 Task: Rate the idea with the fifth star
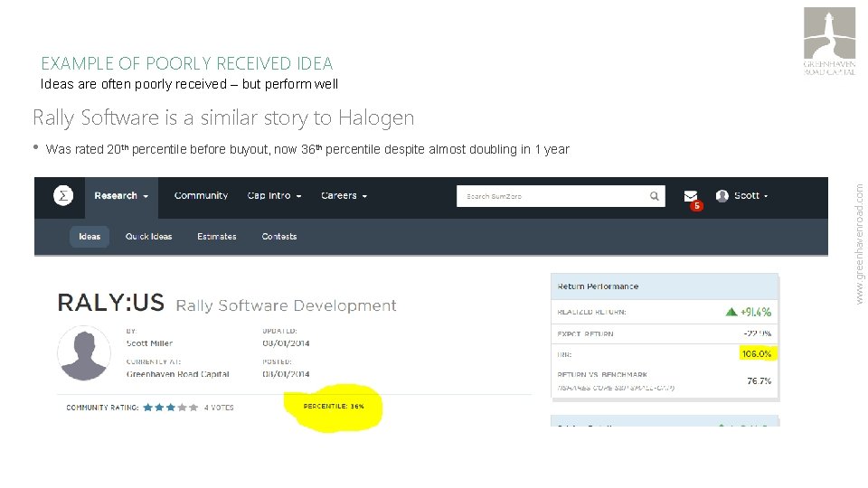tap(193, 408)
